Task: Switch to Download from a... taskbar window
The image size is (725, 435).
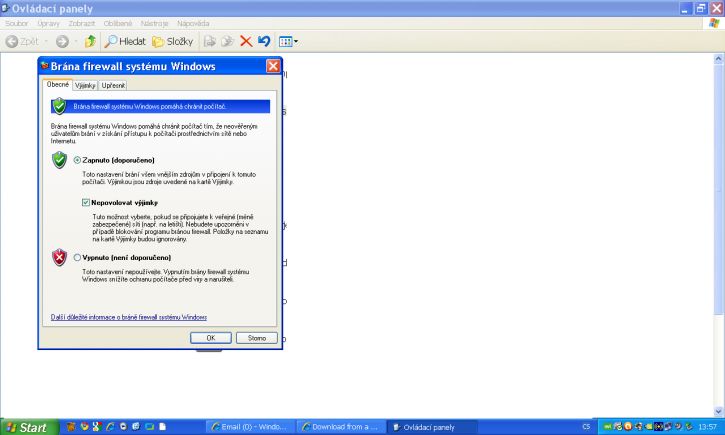Action: tap(341, 427)
